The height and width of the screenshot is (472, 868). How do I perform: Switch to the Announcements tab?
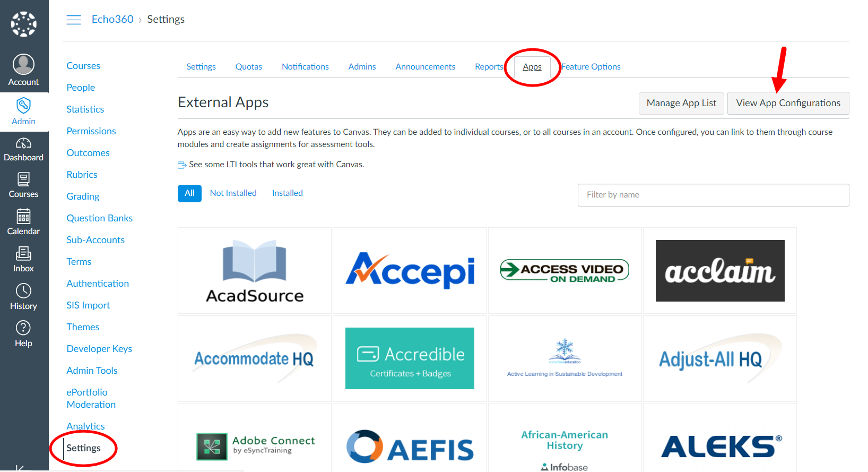coord(425,67)
